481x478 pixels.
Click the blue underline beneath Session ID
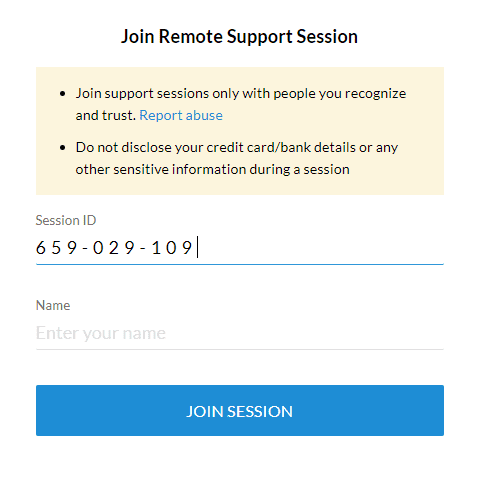pyautogui.click(x=240, y=264)
